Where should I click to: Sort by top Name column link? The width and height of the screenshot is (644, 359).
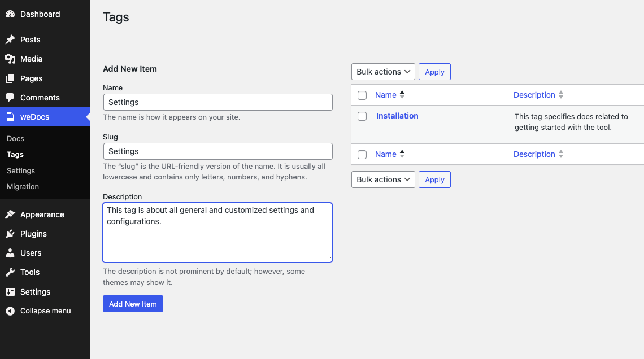pos(386,95)
